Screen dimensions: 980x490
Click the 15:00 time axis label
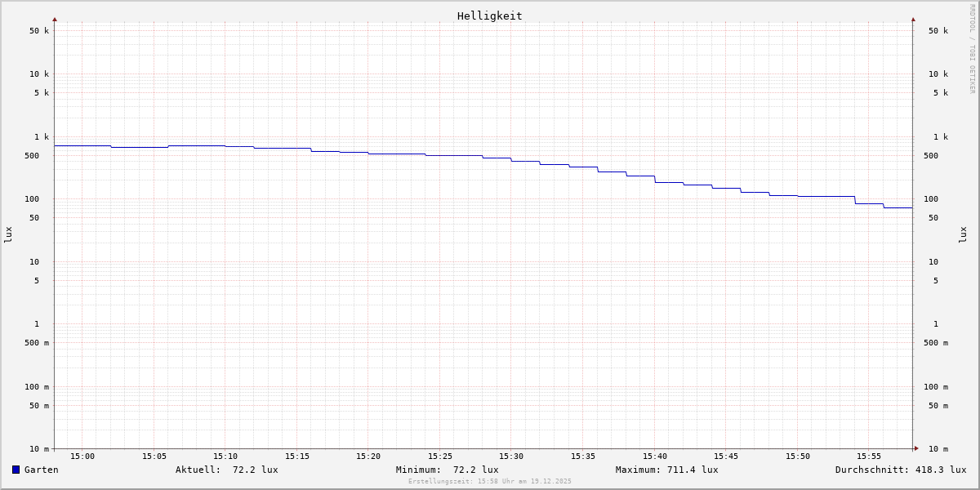pyautogui.click(x=82, y=457)
